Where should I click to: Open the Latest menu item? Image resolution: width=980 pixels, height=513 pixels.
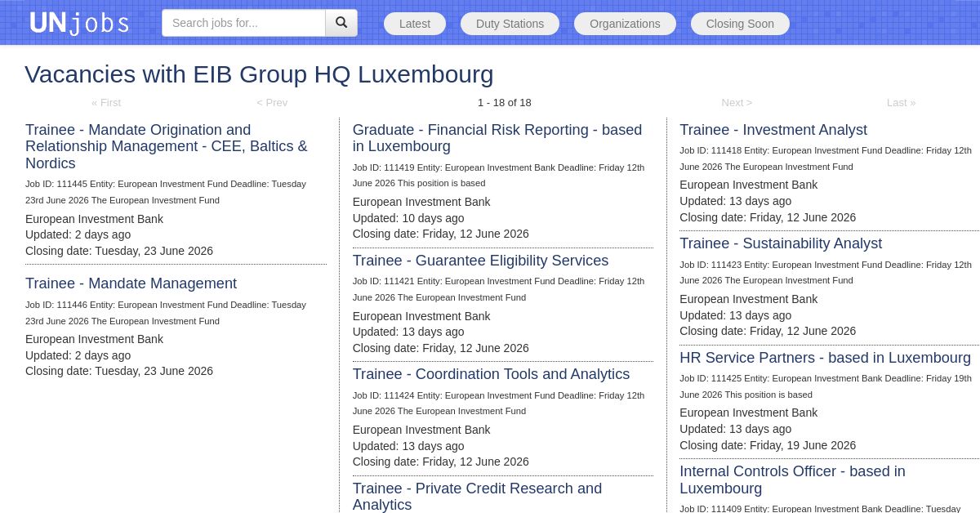click(415, 24)
